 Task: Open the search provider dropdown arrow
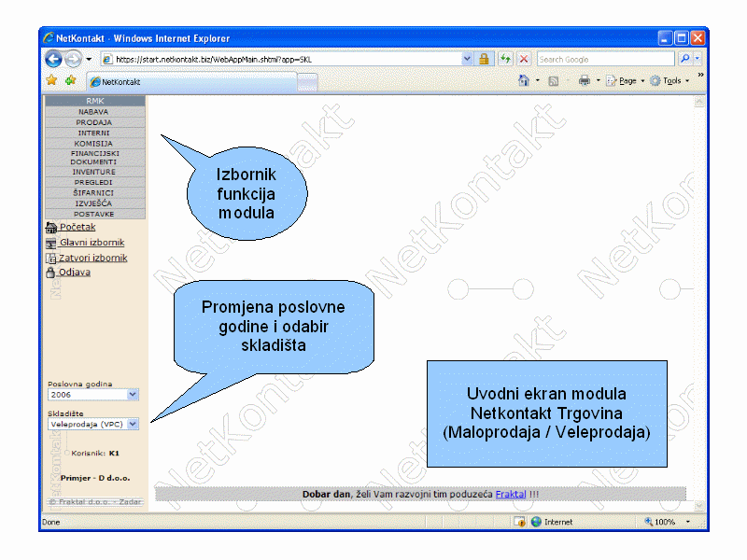pos(697,59)
